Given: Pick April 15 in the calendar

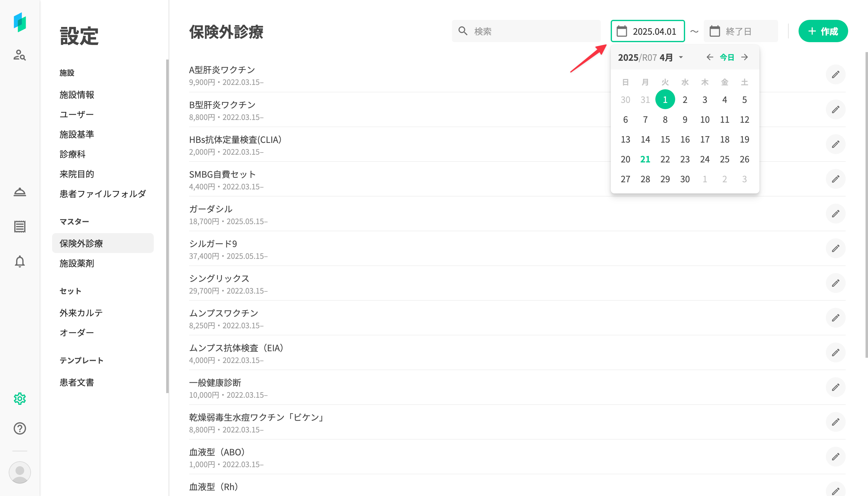Looking at the screenshot, I should click(665, 139).
